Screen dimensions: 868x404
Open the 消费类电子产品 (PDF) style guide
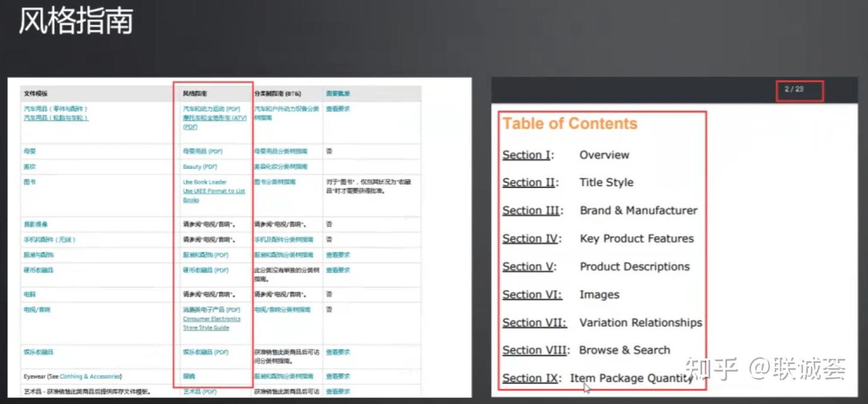(x=212, y=310)
